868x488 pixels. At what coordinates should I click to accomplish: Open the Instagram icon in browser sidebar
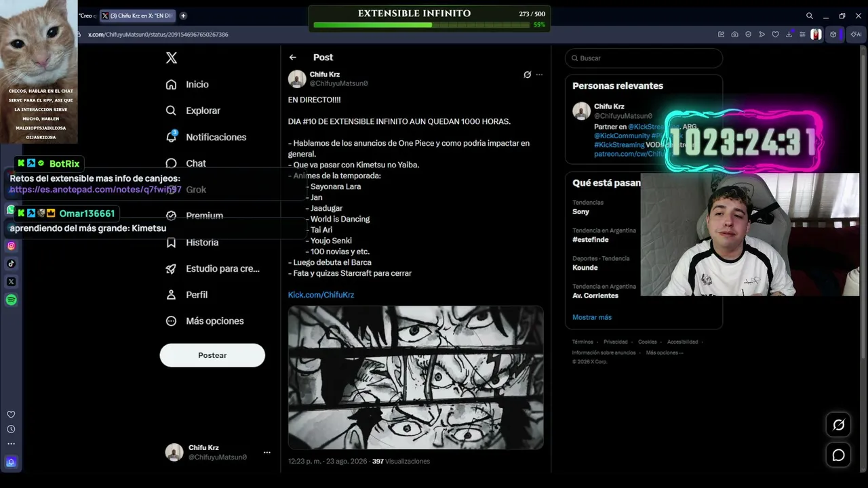point(11,246)
